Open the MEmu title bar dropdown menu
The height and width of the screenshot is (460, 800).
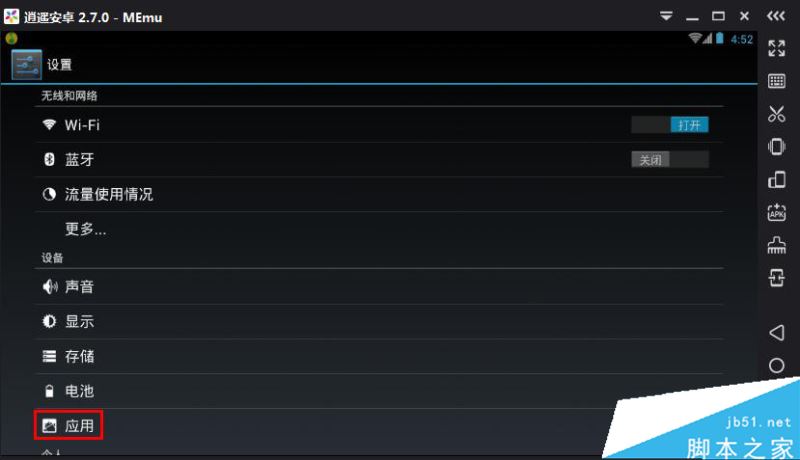click(666, 16)
